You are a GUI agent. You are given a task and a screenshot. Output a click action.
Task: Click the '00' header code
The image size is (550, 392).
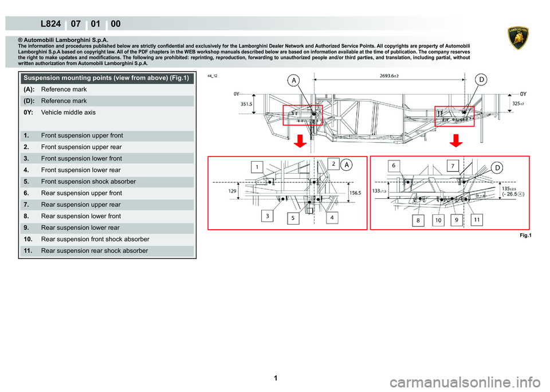click(x=116, y=24)
